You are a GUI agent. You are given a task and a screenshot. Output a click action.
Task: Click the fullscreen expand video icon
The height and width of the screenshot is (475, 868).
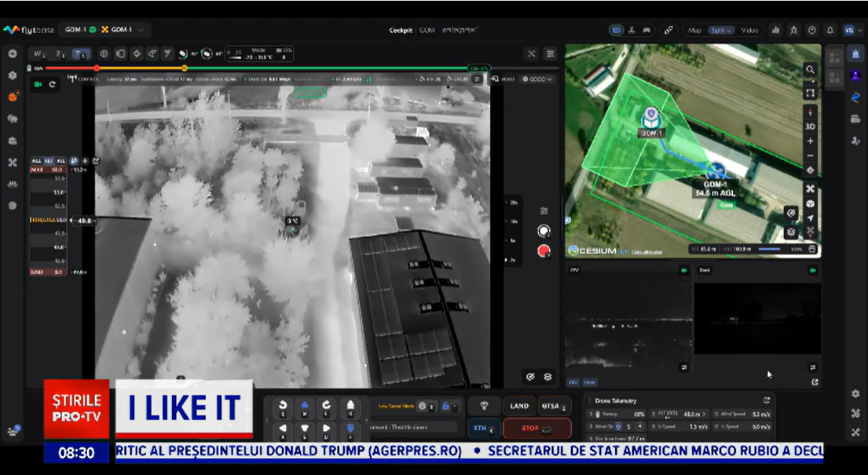(x=532, y=53)
